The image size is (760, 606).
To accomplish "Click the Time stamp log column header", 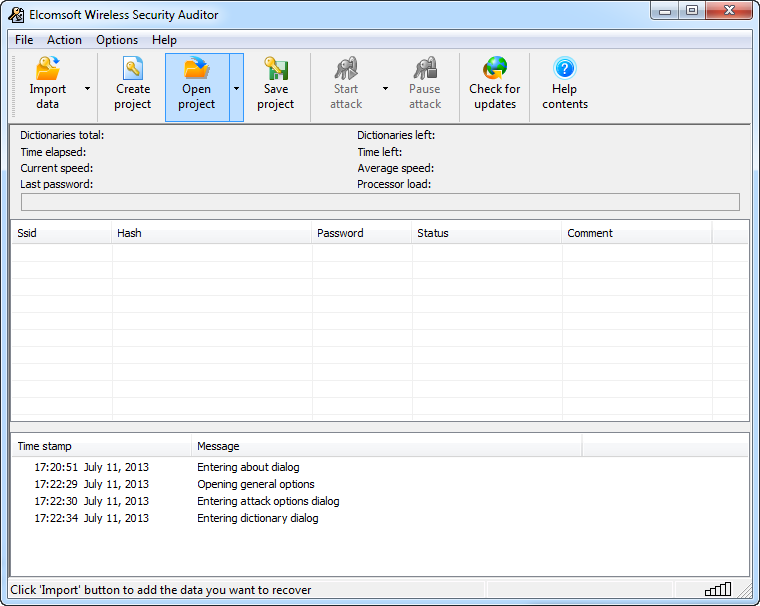I will tap(101, 446).
